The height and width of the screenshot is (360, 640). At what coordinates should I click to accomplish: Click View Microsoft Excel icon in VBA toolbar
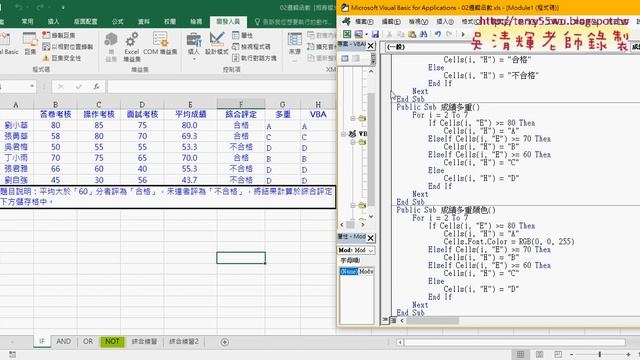point(347,34)
